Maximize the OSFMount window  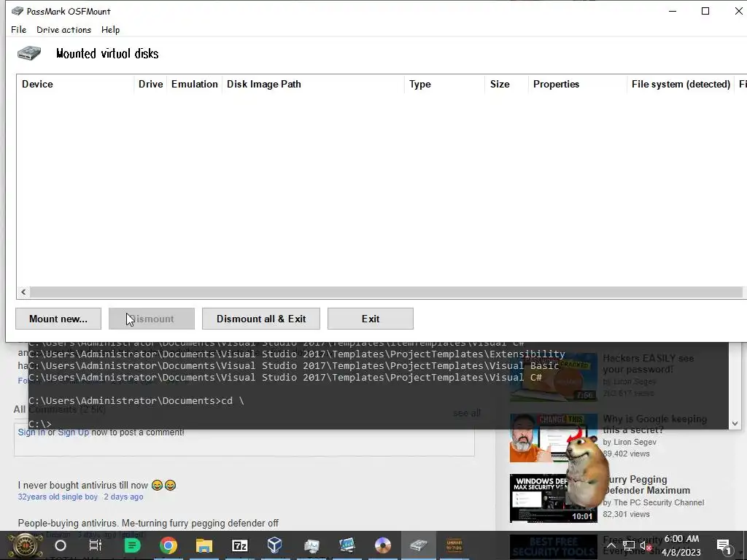(705, 11)
